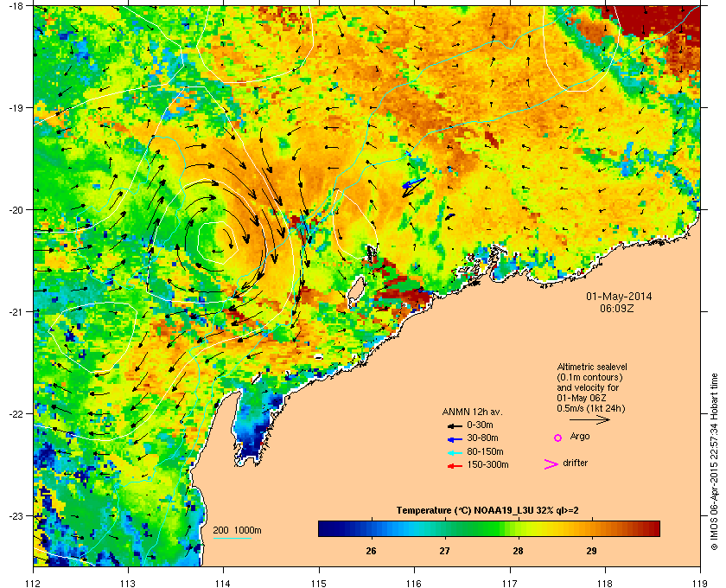The width and height of the screenshot is (726, 588).
Task: Click the -23 latitude axis label
Action: click(x=16, y=515)
